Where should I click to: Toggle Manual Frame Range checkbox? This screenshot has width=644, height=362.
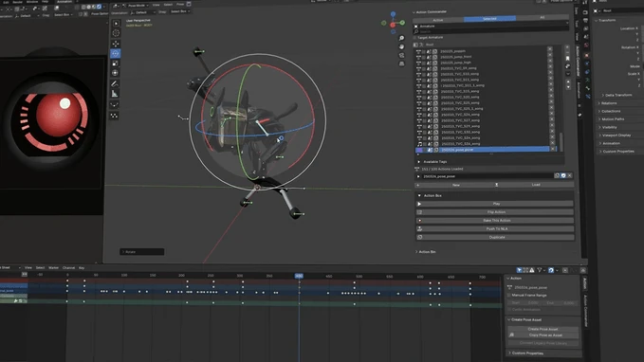(509, 295)
